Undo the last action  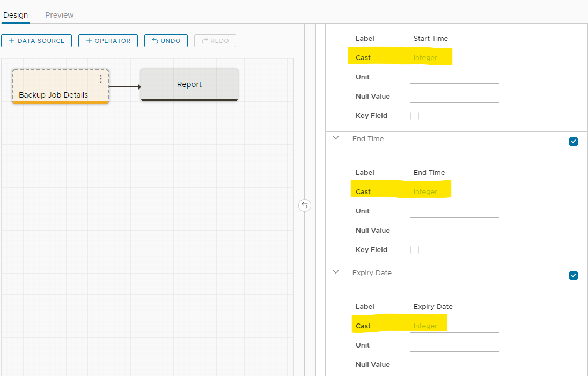[x=166, y=41]
